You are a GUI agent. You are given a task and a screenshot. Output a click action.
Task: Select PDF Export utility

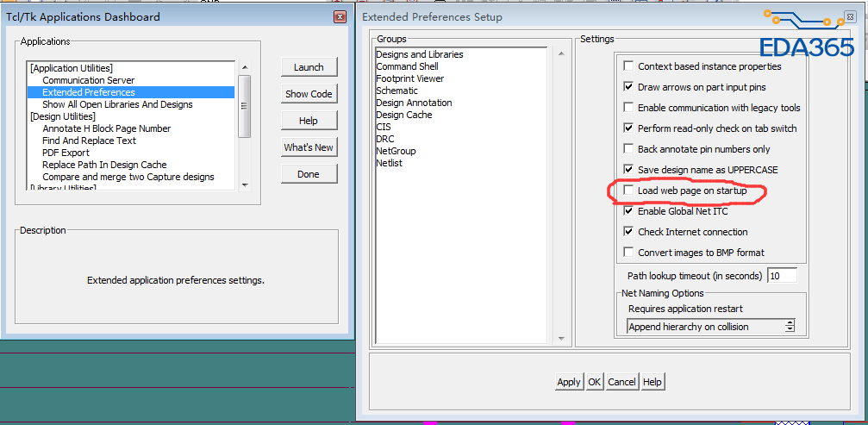66,153
